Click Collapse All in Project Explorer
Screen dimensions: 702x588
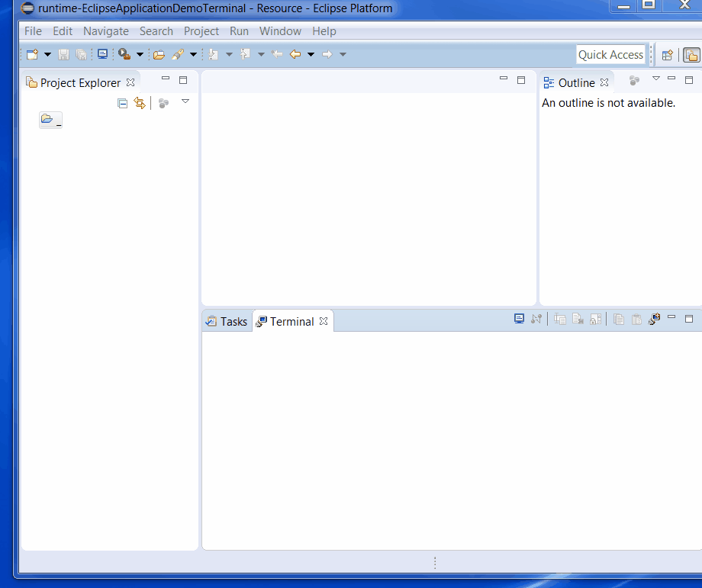tap(122, 103)
